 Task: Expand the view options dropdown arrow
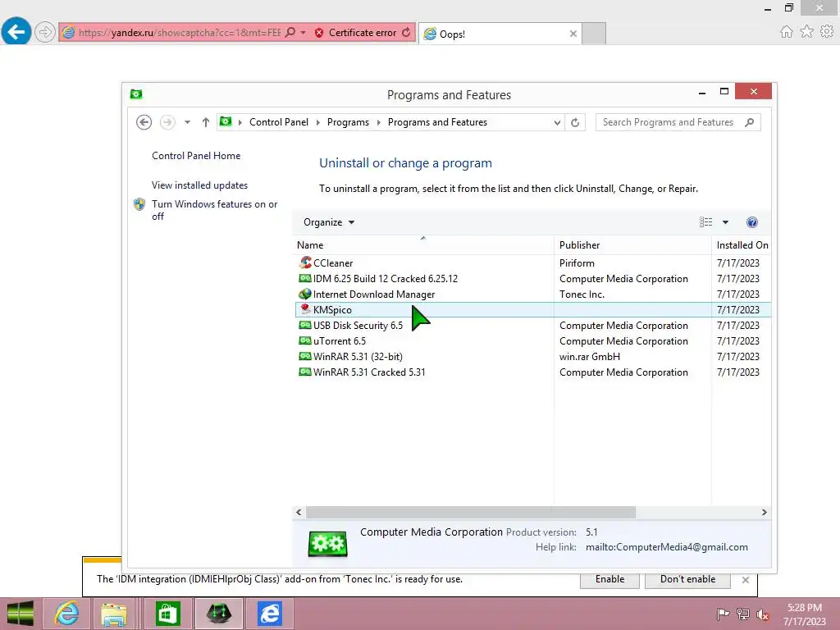point(725,222)
